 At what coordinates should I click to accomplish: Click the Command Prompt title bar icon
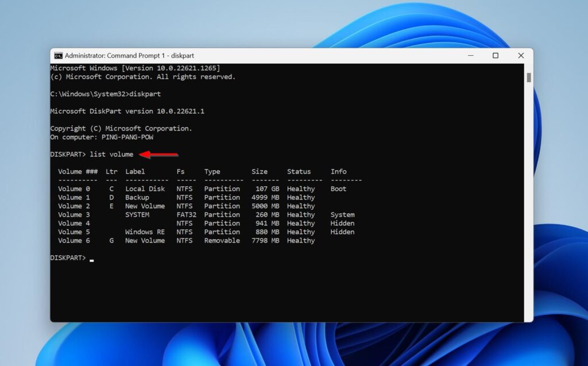pyautogui.click(x=58, y=55)
